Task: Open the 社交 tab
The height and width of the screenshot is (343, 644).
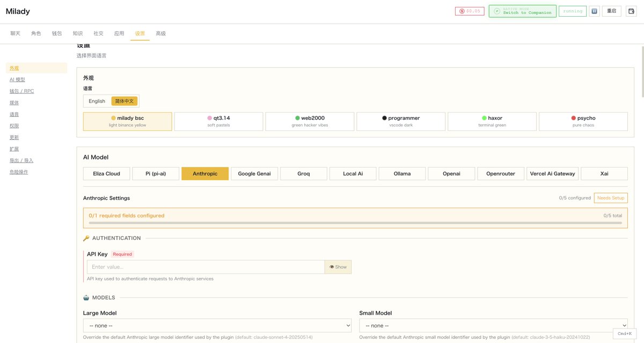Action: [x=98, y=33]
